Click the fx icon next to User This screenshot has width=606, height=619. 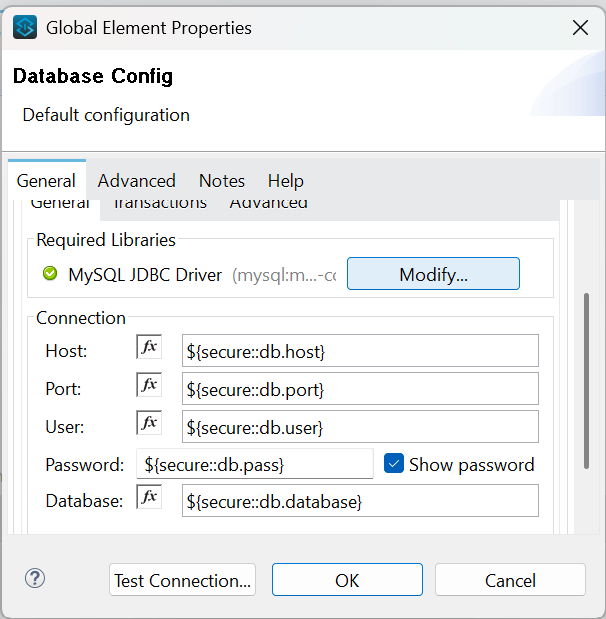click(149, 424)
